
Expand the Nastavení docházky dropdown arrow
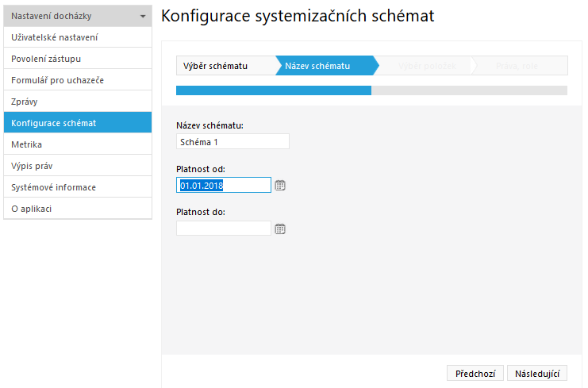tap(143, 17)
